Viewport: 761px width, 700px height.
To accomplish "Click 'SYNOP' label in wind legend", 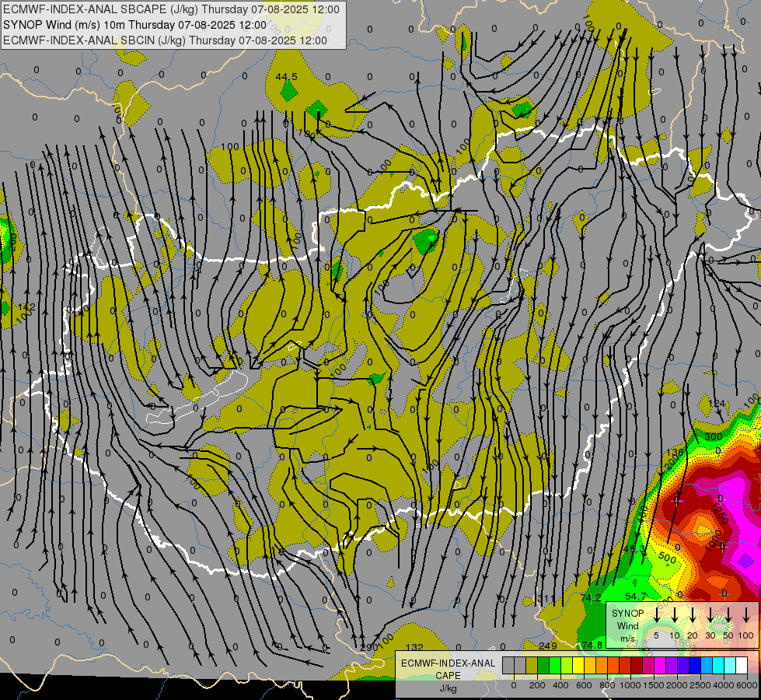I will coord(627,614).
